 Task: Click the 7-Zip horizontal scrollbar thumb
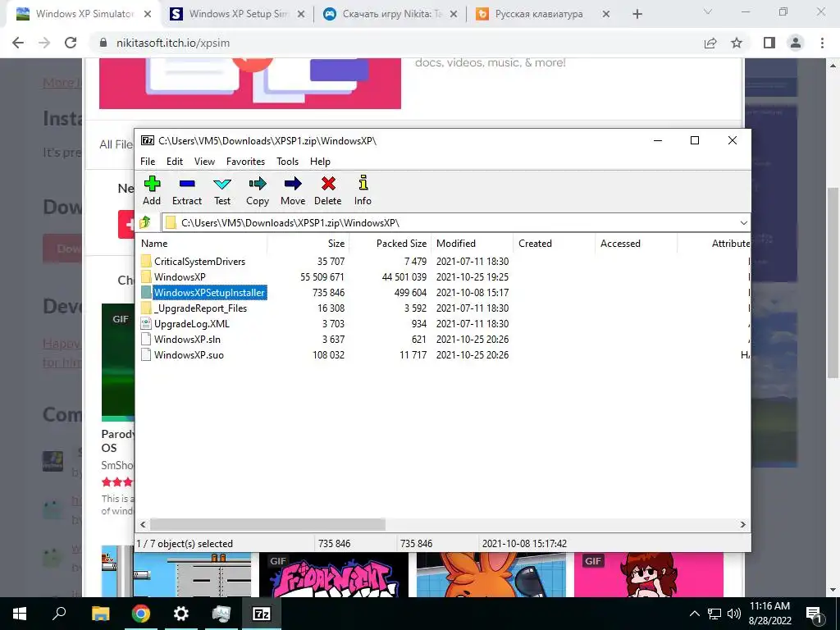[x=267, y=524]
